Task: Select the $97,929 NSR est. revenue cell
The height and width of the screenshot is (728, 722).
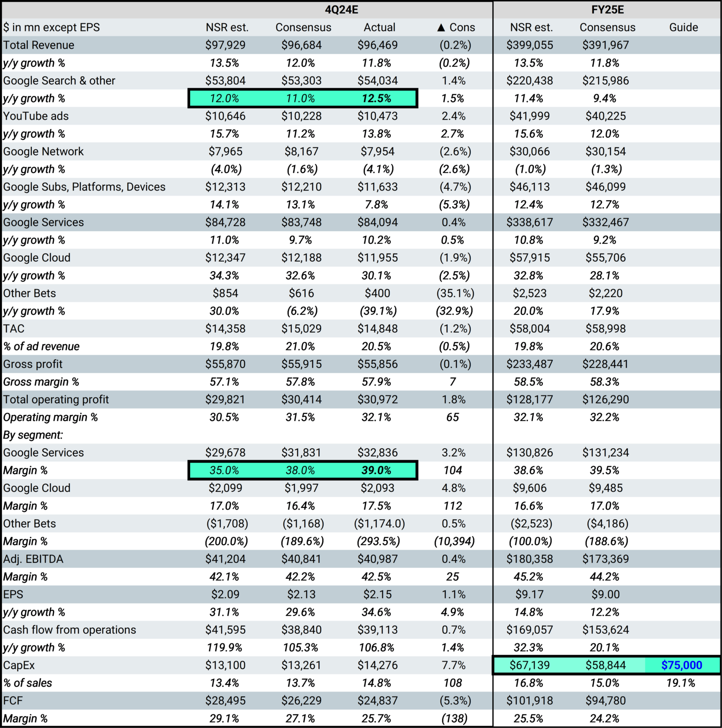Action: coord(225,45)
